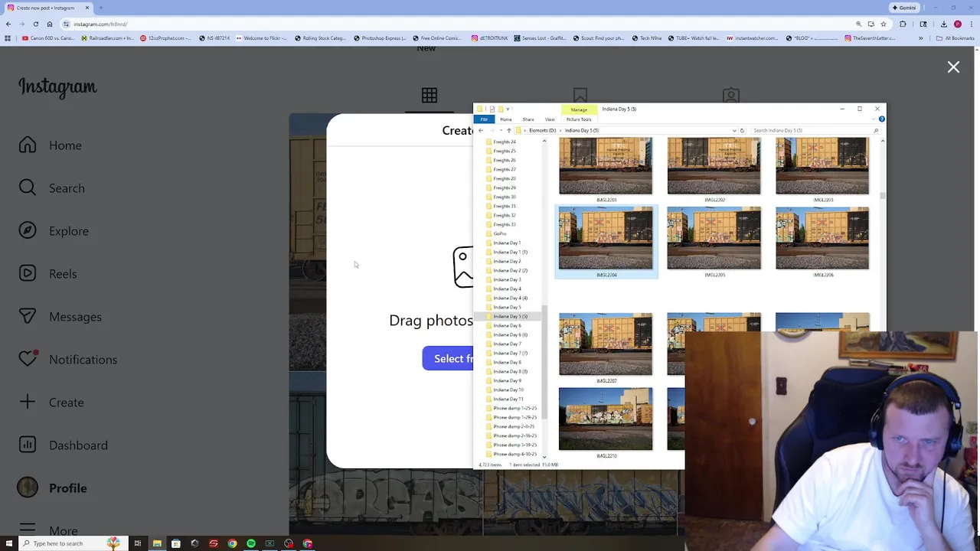Click the Select from computer button
This screenshot has width=980, height=551.
[449, 358]
